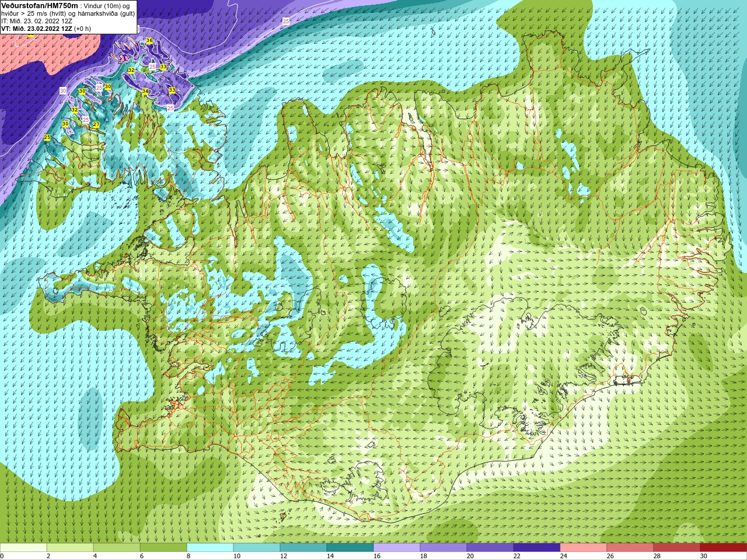The image size is (747, 560).
Task: Select the 24–26 m/s pink legend swatch
Action: pyautogui.click(x=584, y=548)
